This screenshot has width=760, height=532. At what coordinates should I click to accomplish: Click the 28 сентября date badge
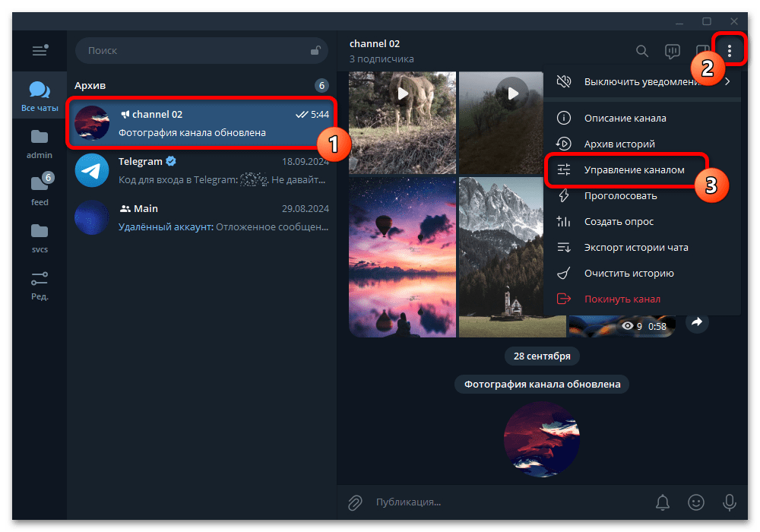click(x=541, y=356)
